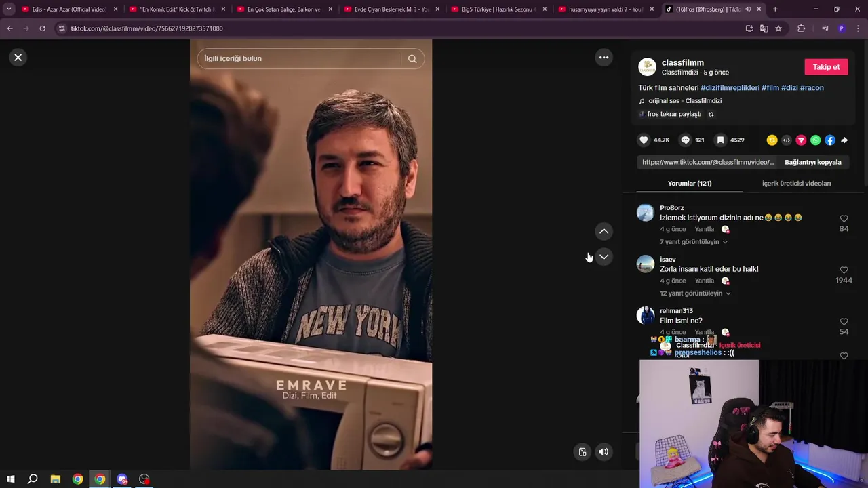This screenshot has height=488, width=868.
Task: Reply to ProBorz's comment via "Yanıtla"
Action: (x=704, y=229)
